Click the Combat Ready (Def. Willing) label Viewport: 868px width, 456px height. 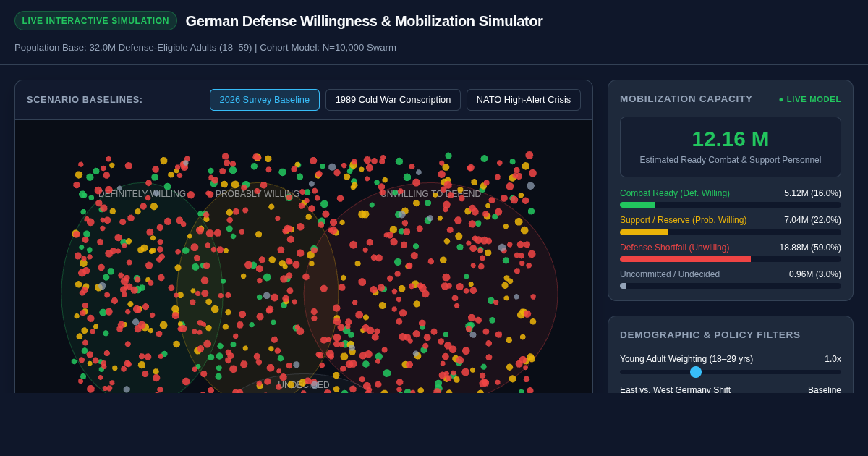tap(675, 193)
